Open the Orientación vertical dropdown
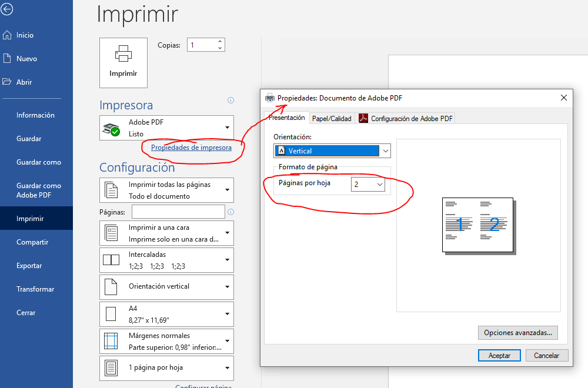This screenshot has width=588, height=388. click(x=166, y=287)
